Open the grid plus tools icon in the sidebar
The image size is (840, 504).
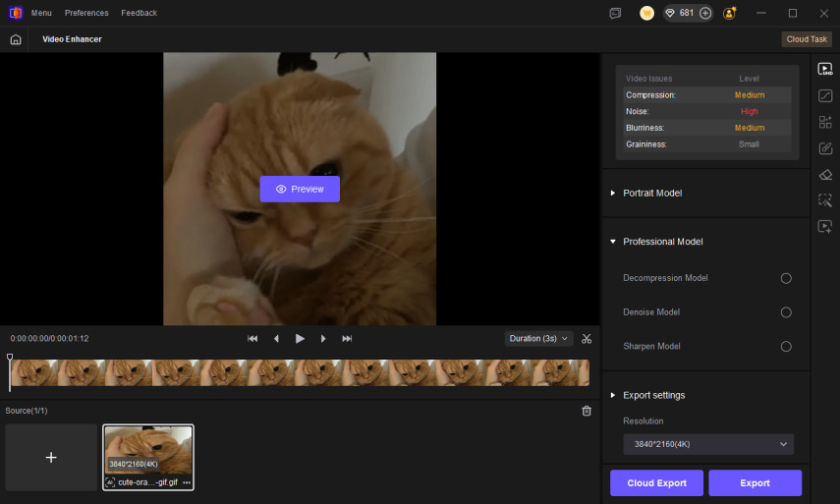tap(825, 122)
